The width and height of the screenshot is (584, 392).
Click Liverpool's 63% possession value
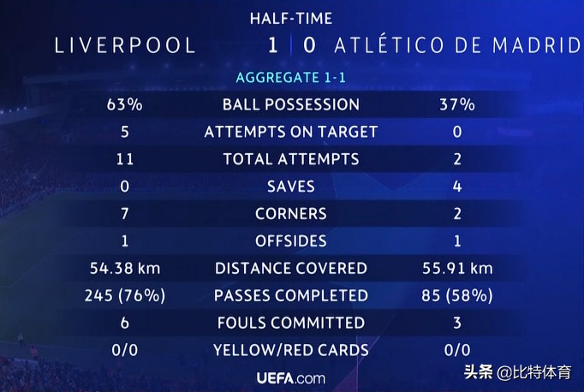click(126, 104)
